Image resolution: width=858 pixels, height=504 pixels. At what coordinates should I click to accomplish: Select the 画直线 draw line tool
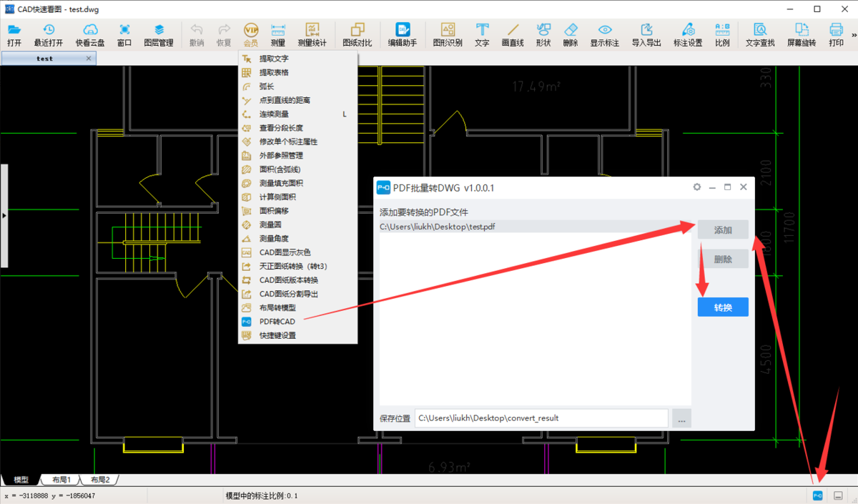[x=513, y=34]
